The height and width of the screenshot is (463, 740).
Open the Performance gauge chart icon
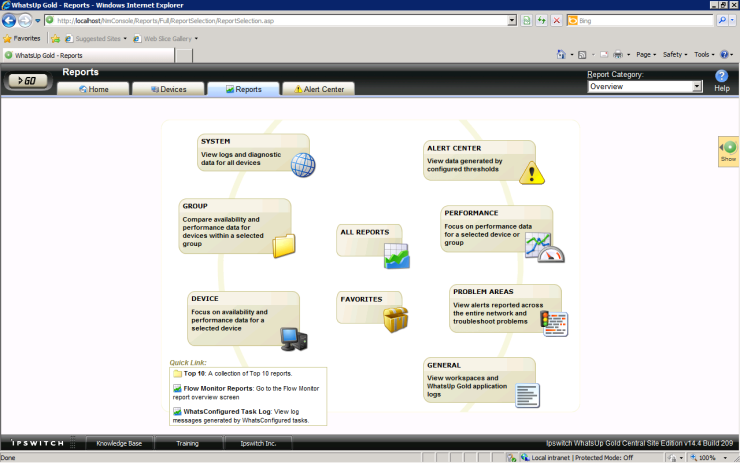point(545,248)
